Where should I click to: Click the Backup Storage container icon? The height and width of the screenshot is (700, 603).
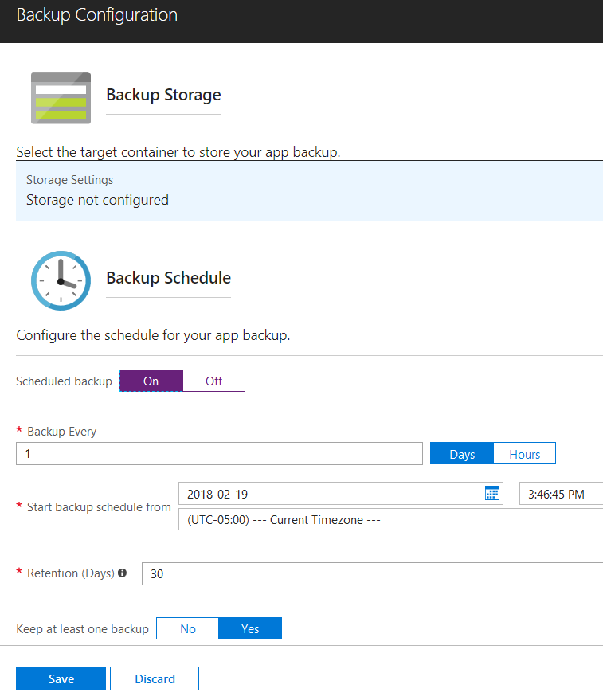point(61,98)
